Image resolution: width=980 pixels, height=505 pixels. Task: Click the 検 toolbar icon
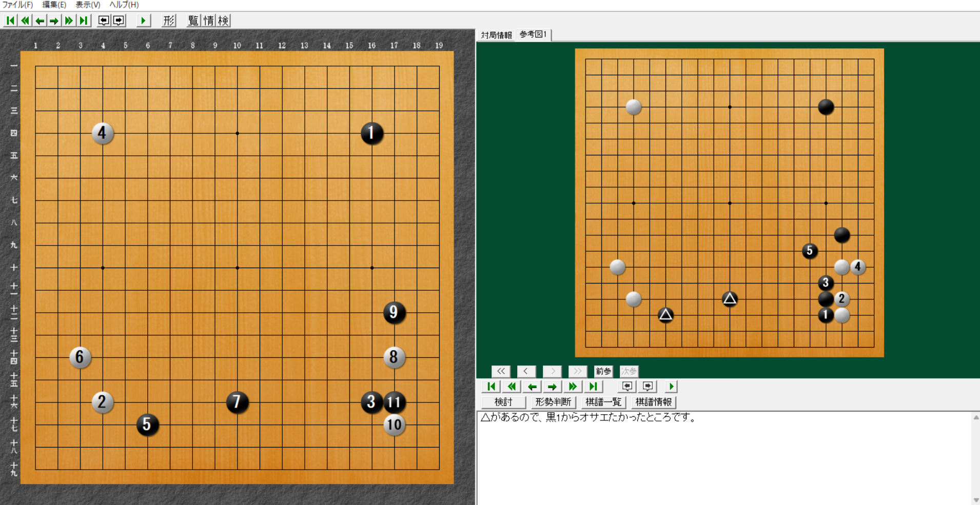(x=223, y=21)
